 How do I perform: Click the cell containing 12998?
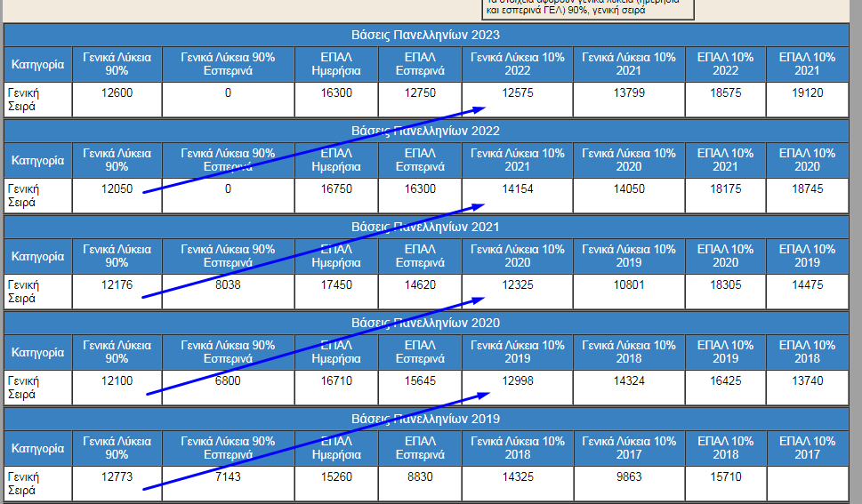tap(517, 380)
